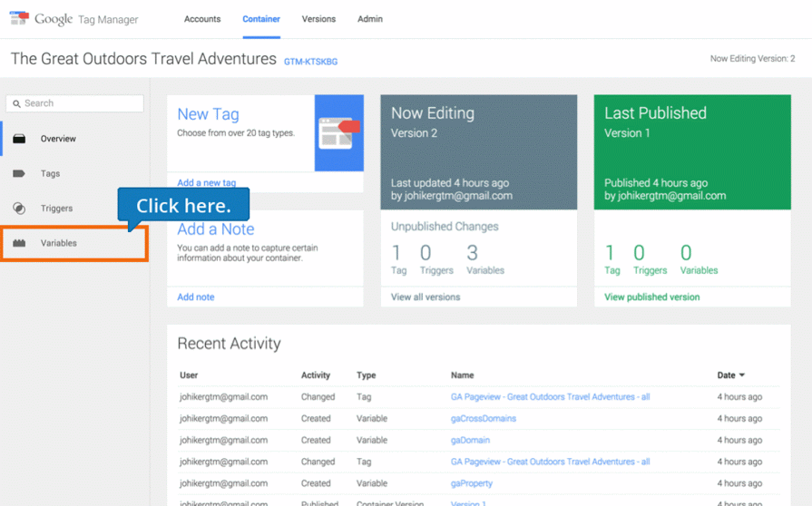Click the search magnifier icon

click(x=16, y=103)
